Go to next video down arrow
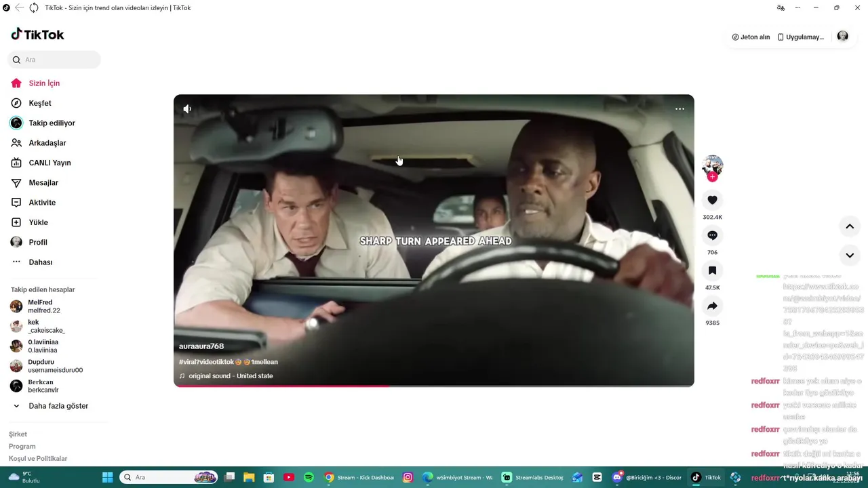 click(x=850, y=256)
